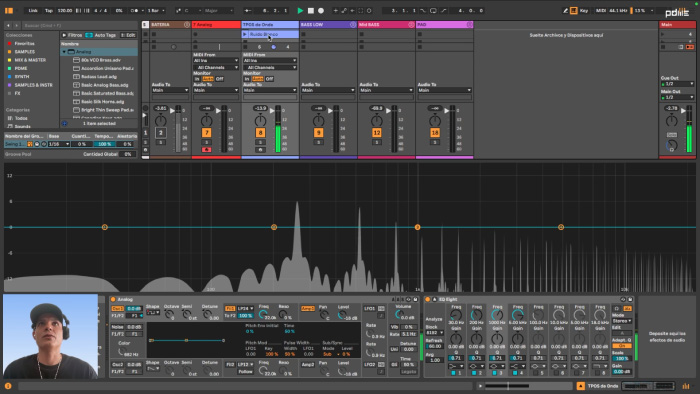700x394 pixels.
Task: Open groove Base 1/16 dropdown
Action: (x=59, y=144)
